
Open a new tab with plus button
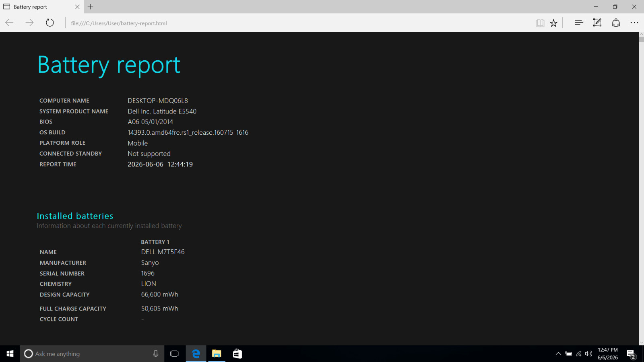click(91, 7)
